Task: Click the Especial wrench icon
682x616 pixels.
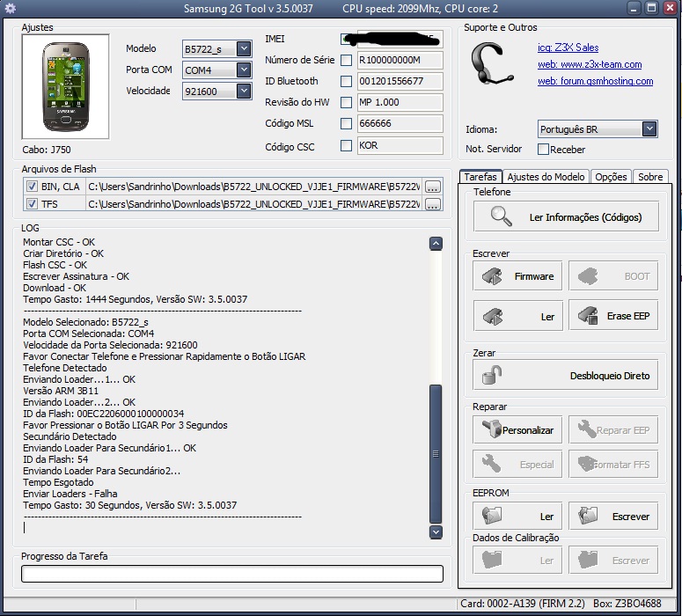Action: tap(492, 464)
